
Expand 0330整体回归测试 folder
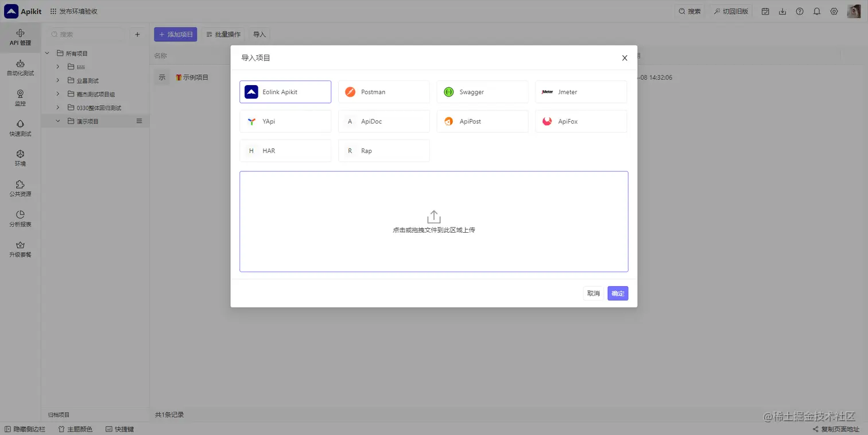click(57, 107)
